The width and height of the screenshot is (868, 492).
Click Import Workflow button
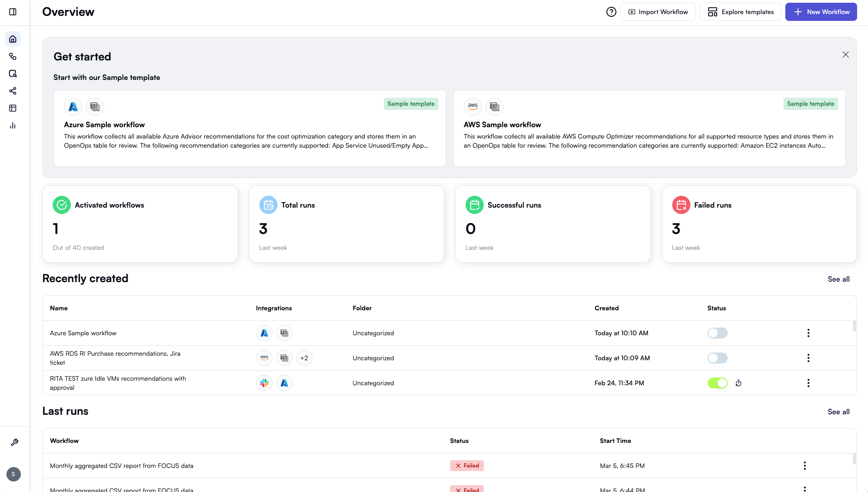tap(658, 12)
